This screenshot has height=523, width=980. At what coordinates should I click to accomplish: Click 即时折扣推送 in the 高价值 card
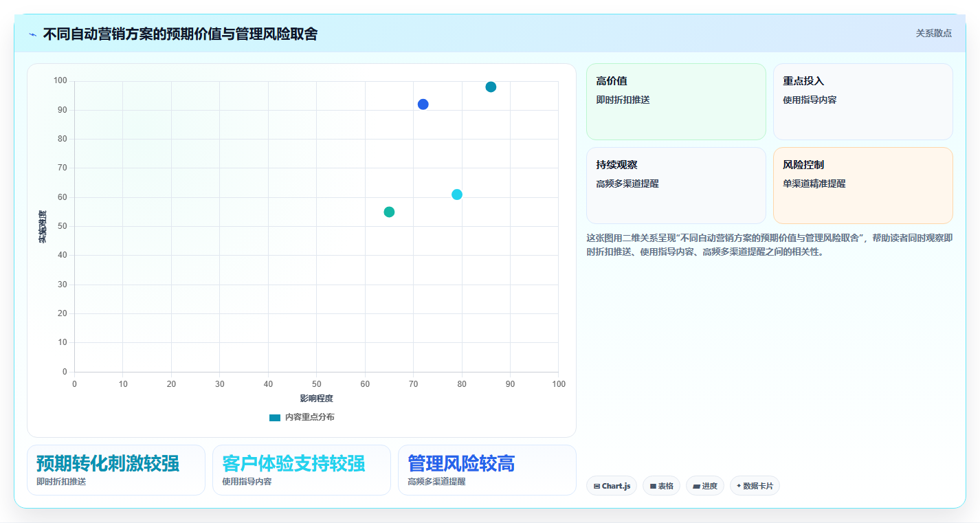point(623,100)
